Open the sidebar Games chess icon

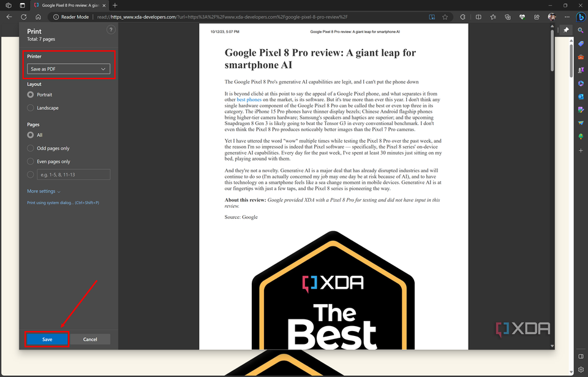pos(581,70)
